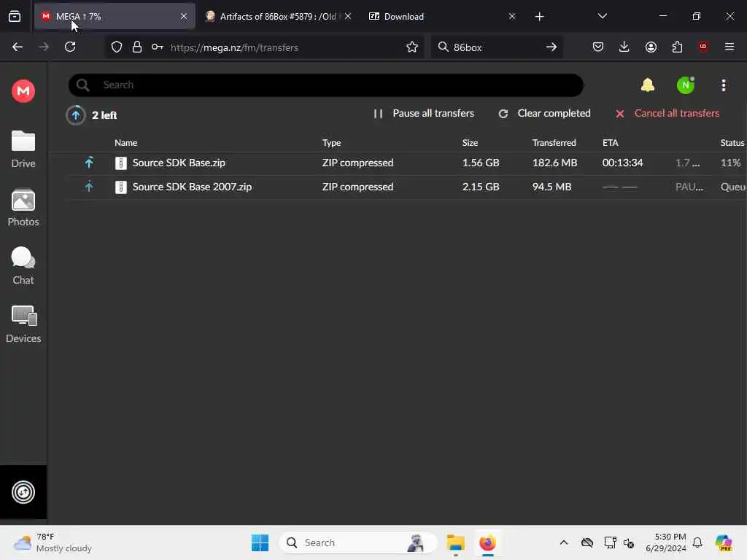Open the clock showing 5:30 PM
The image size is (747, 560).
(x=665, y=542)
